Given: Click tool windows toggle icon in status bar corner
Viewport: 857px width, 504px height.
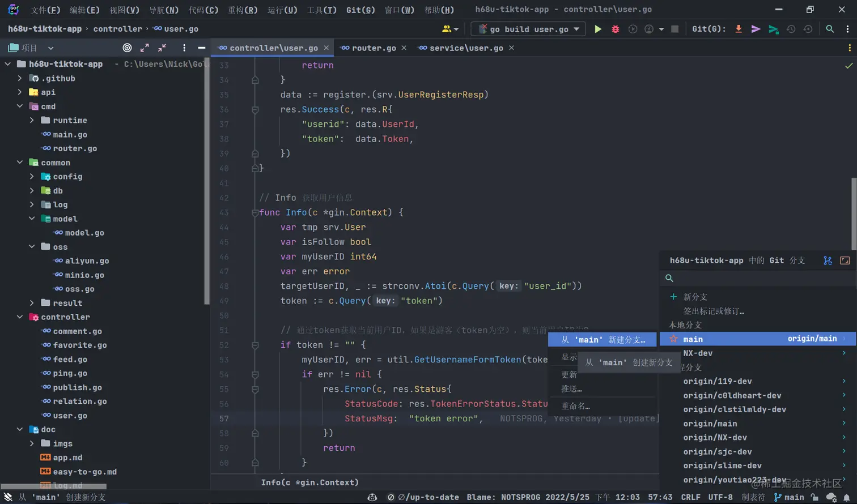Looking at the screenshot, I should 8,497.
